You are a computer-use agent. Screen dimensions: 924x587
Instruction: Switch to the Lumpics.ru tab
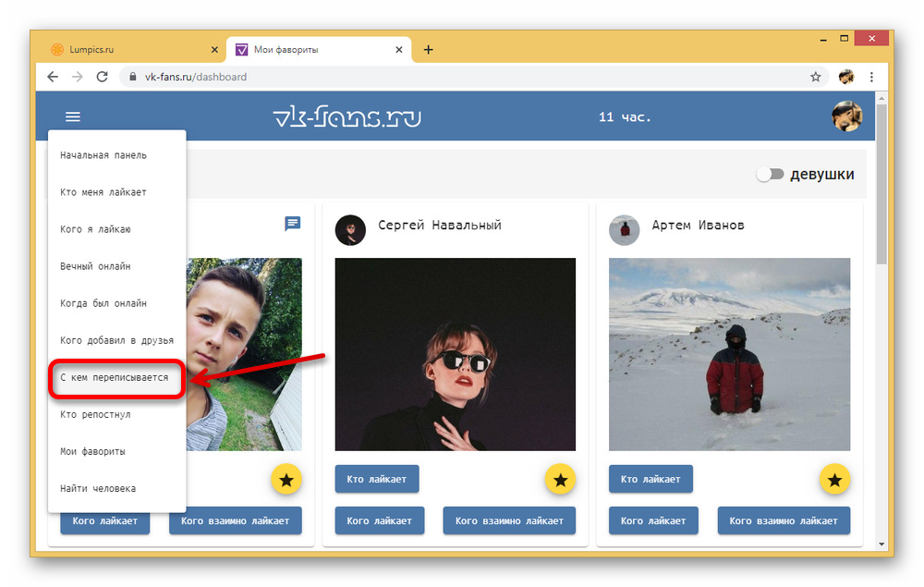click(132, 50)
